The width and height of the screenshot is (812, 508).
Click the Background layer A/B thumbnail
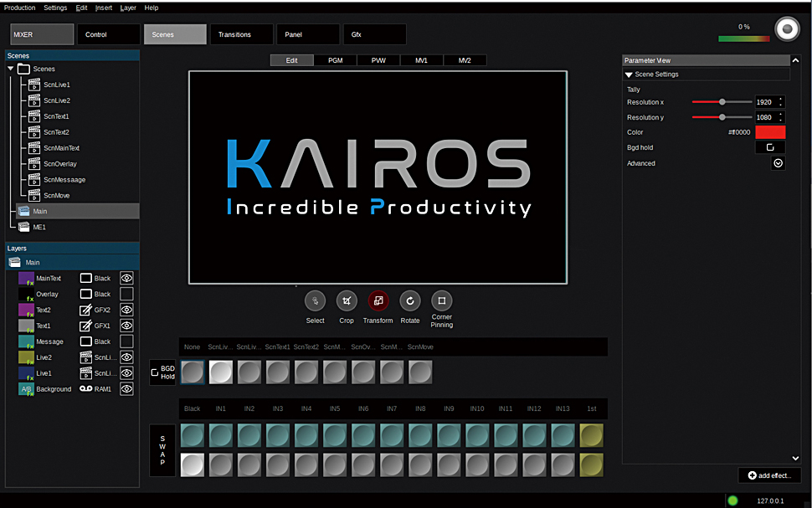coord(27,389)
